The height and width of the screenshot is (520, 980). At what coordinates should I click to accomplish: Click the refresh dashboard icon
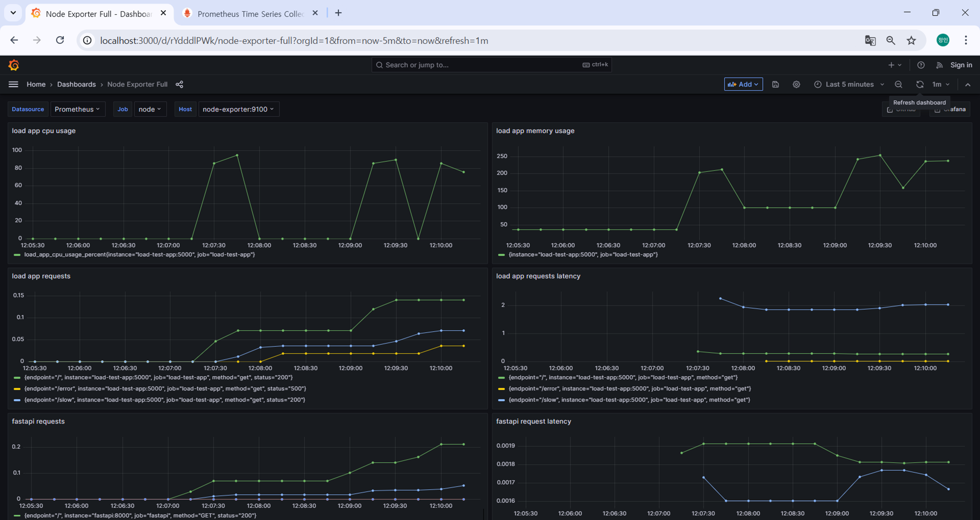click(920, 85)
